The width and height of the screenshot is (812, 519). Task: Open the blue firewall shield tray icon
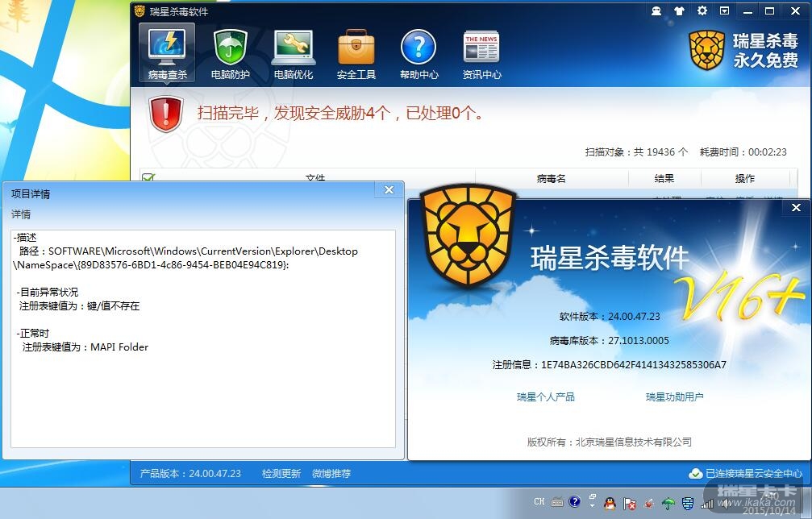tap(688, 503)
